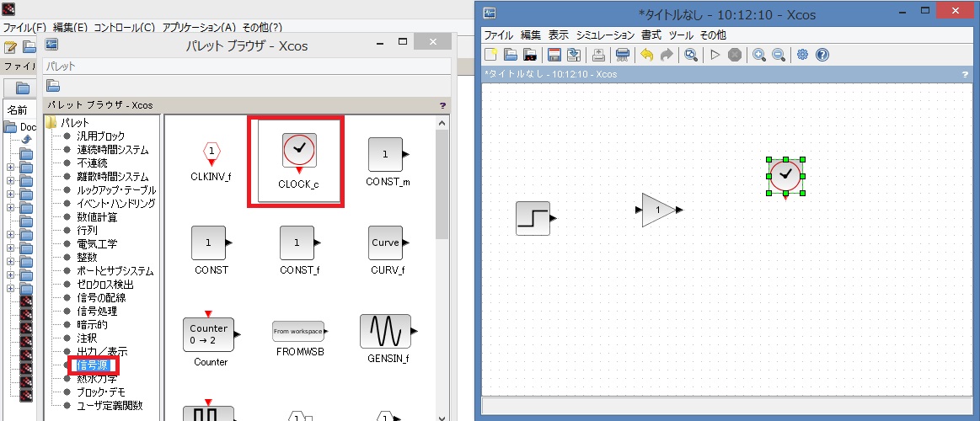
Task: Open simulation setup gear icon
Action: click(x=802, y=55)
